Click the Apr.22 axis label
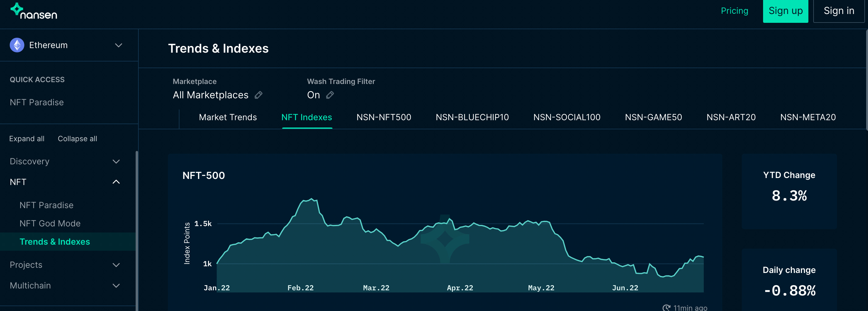This screenshot has height=311, width=868. click(x=460, y=288)
